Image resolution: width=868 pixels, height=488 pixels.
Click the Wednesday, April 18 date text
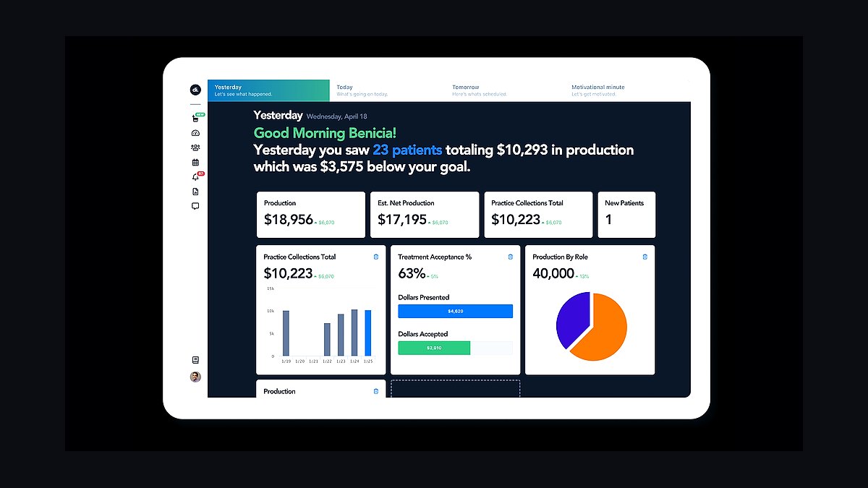coord(337,116)
